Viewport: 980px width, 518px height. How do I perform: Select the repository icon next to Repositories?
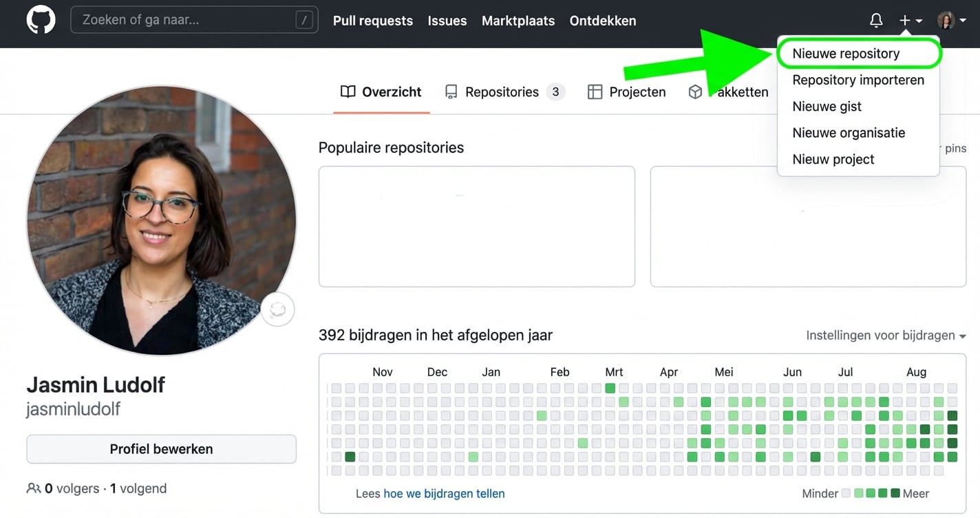[x=451, y=91]
